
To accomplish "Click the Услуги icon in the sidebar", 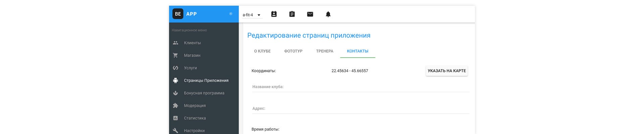I will (x=175, y=68).
